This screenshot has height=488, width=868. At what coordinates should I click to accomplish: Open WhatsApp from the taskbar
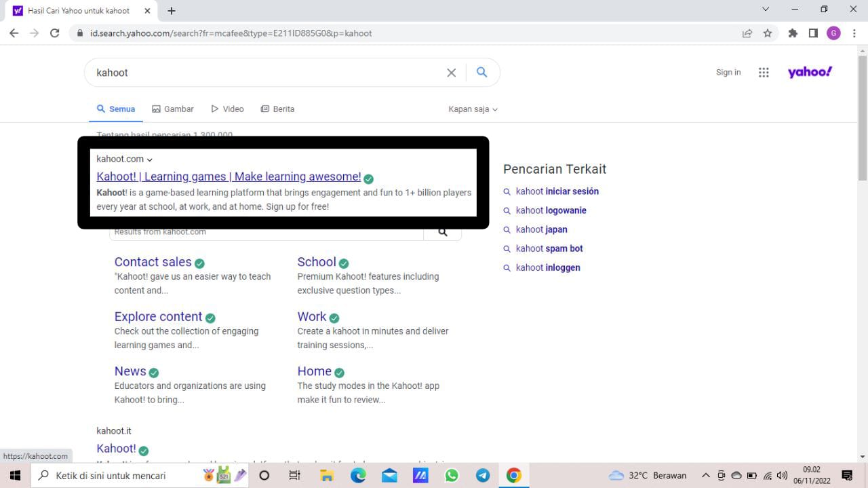tap(452, 475)
